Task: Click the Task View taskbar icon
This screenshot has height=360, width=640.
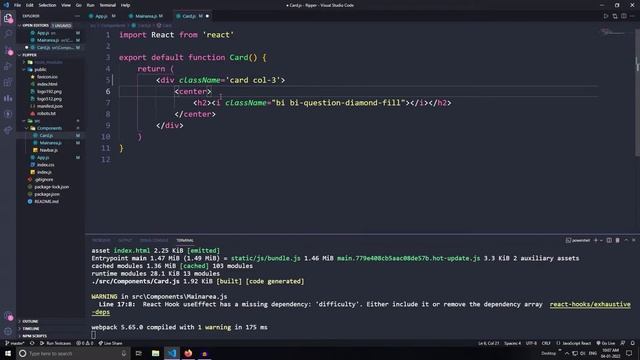Action: click(x=139, y=353)
